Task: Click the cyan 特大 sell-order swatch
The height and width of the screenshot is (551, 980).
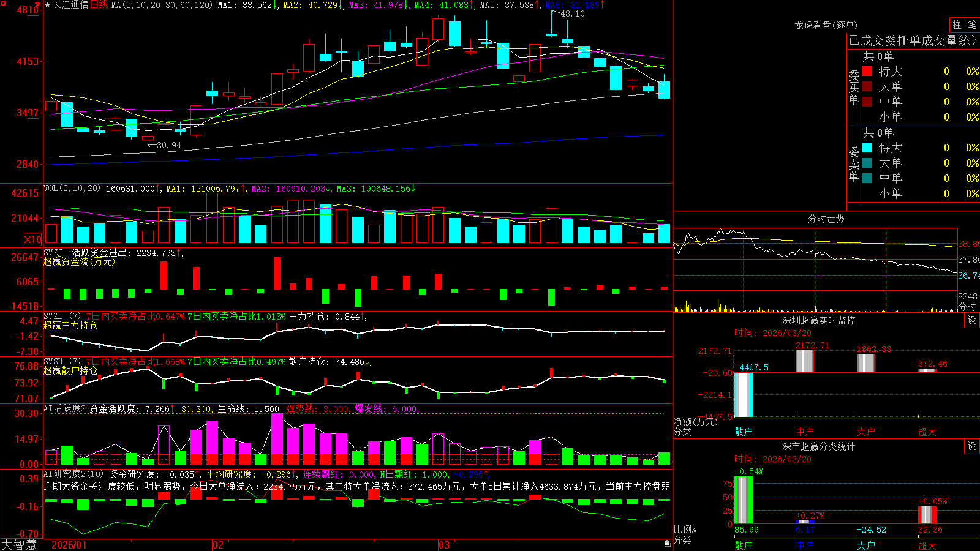Action: (867, 148)
